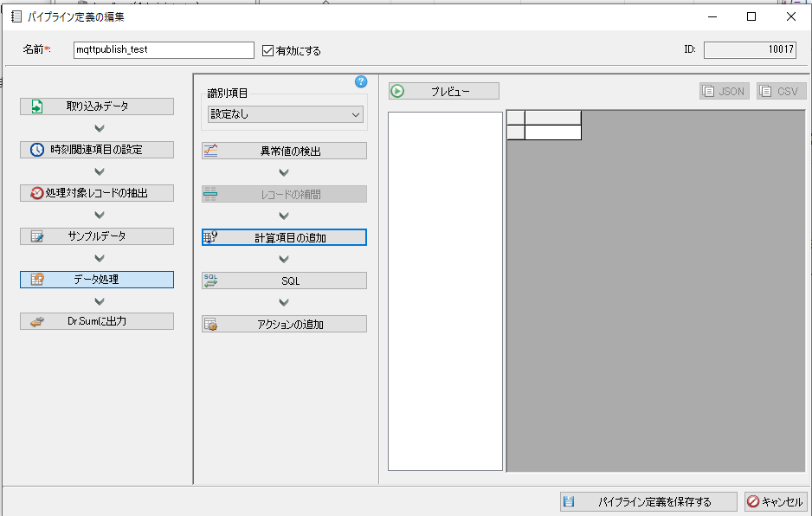Select the サンプルデータ step

(x=97, y=236)
